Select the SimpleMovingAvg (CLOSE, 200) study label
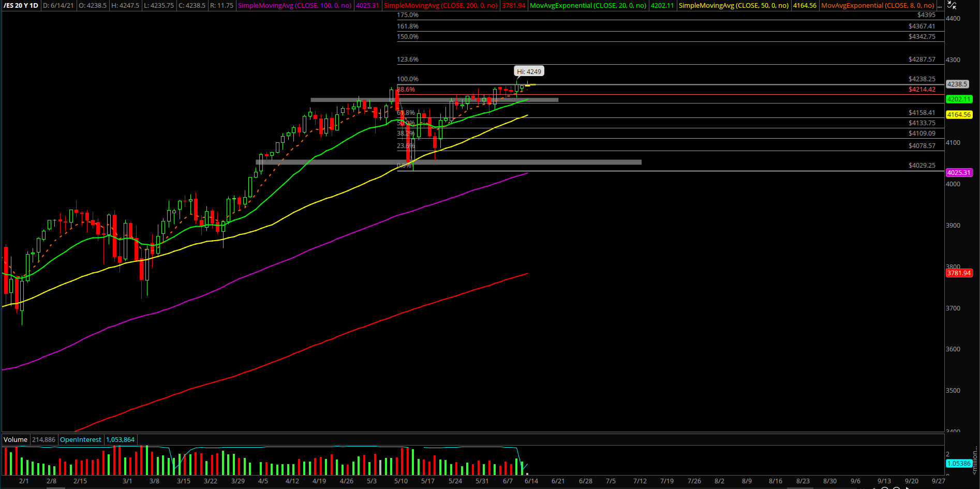Viewport: 980px width, 489px height. click(441, 6)
